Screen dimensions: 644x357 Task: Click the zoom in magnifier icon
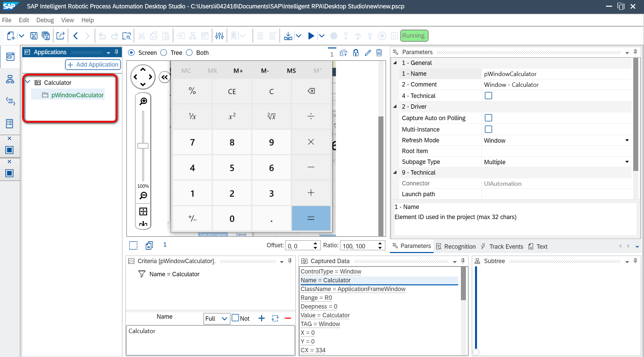[143, 101]
